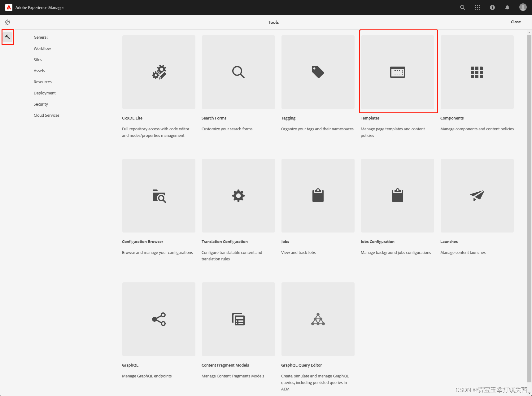Image resolution: width=532 pixels, height=396 pixels.
Task: Select the Tools hammer icon in rail
Action: (x=7, y=37)
